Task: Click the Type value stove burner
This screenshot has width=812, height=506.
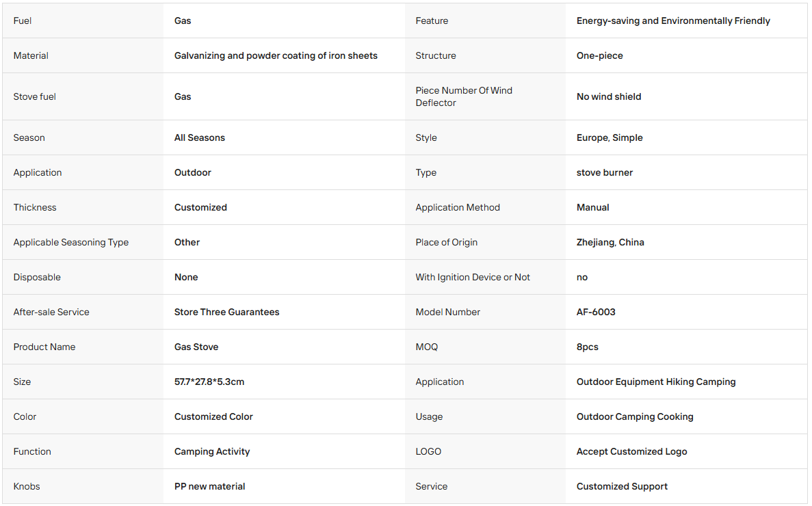Action: [604, 173]
